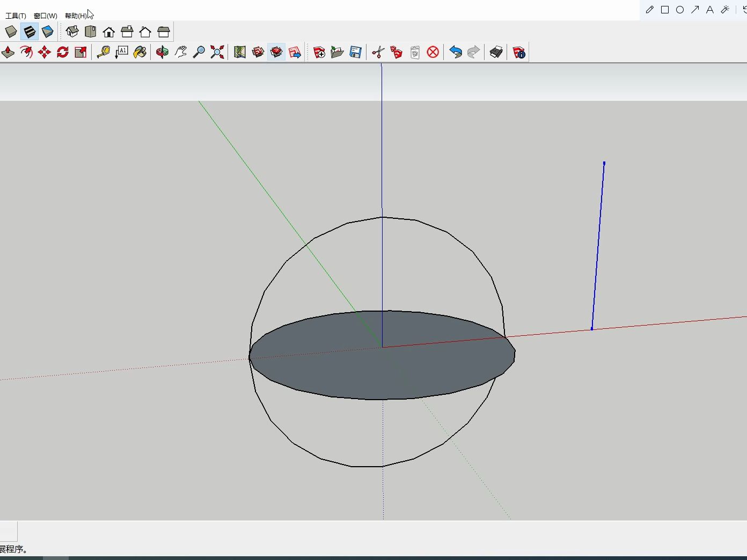The image size is (747, 560).
Task: Select the Move tool with four red arrows
Action: [45, 52]
